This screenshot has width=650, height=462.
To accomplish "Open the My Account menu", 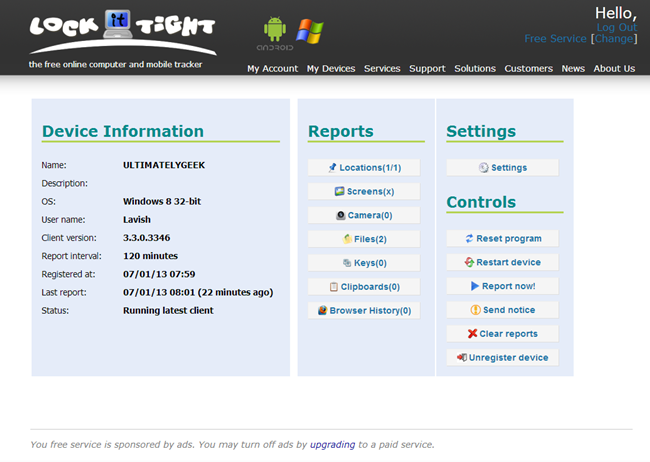I will 272,68.
